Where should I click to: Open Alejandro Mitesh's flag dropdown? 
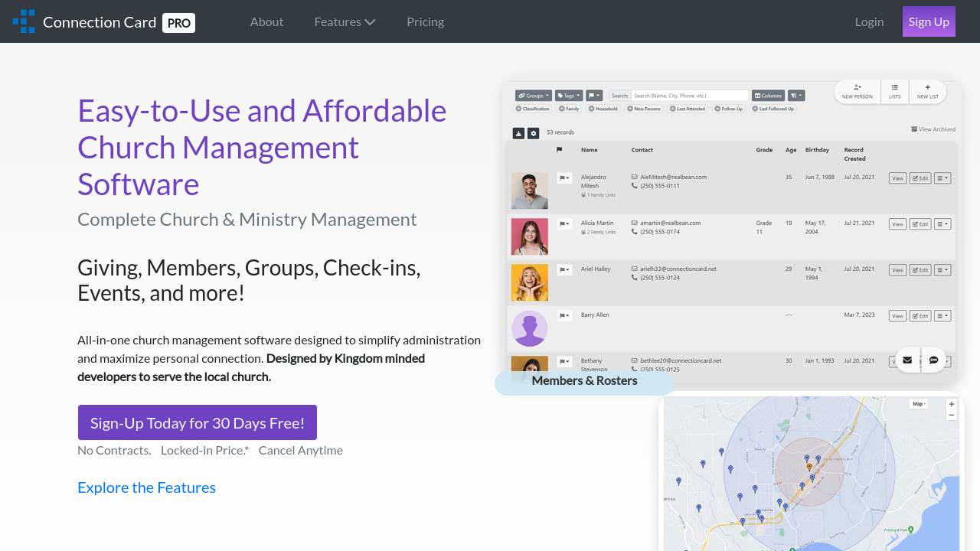tap(564, 178)
